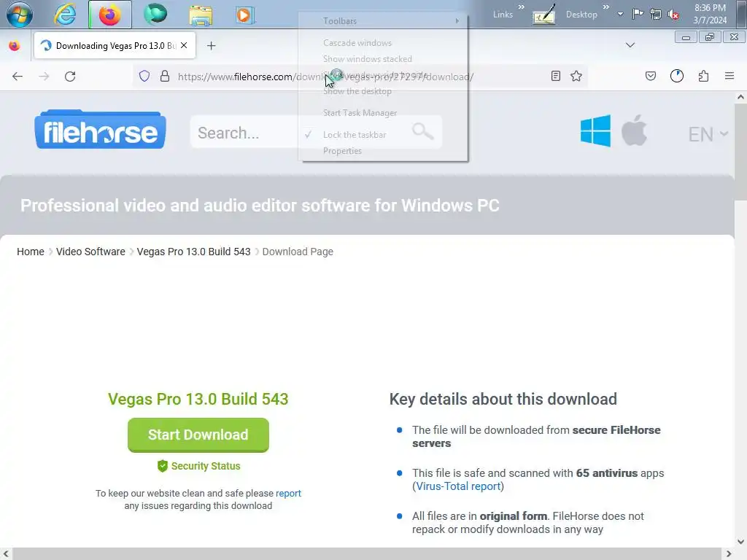Click the browser URL address bar

pyautogui.click(x=360, y=76)
